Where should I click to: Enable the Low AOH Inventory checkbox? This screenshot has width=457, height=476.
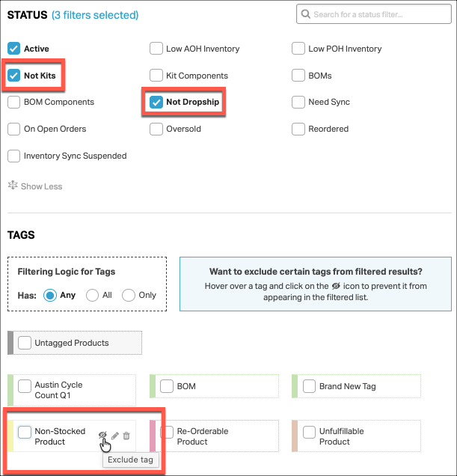tap(156, 48)
